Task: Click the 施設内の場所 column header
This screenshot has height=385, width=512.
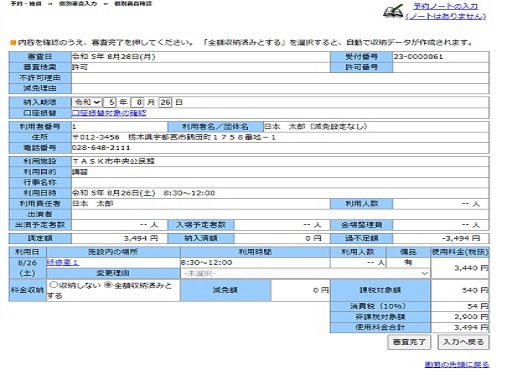Action: [x=113, y=252]
